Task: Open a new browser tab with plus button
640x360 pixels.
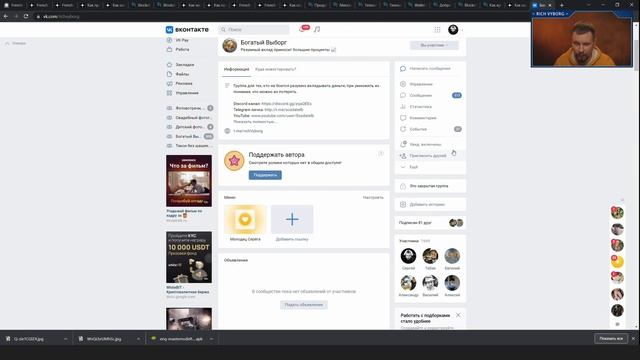Action: [562, 5]
